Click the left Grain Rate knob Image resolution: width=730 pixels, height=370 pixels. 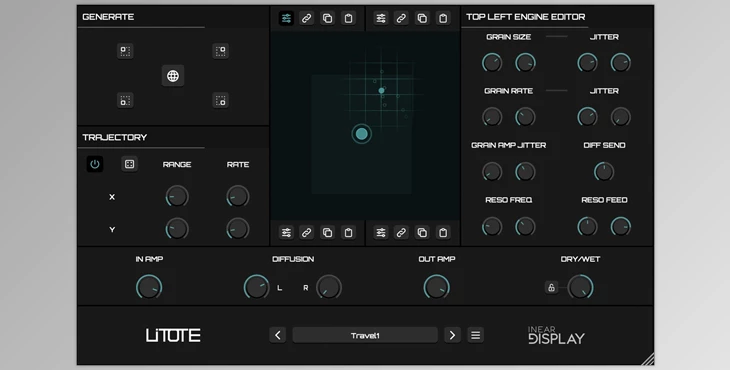click(x=492, y=117)
